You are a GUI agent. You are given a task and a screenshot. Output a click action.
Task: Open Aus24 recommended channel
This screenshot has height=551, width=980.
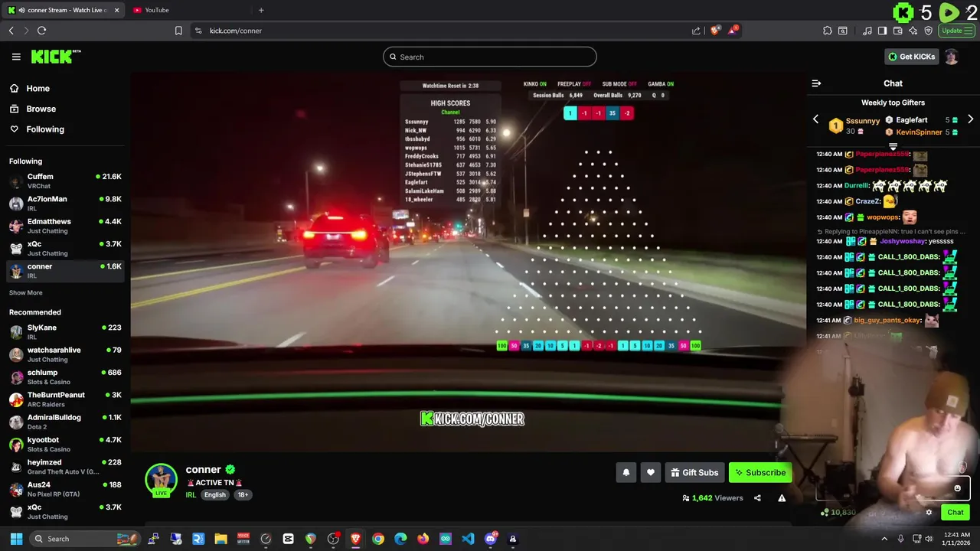[64, 488]
